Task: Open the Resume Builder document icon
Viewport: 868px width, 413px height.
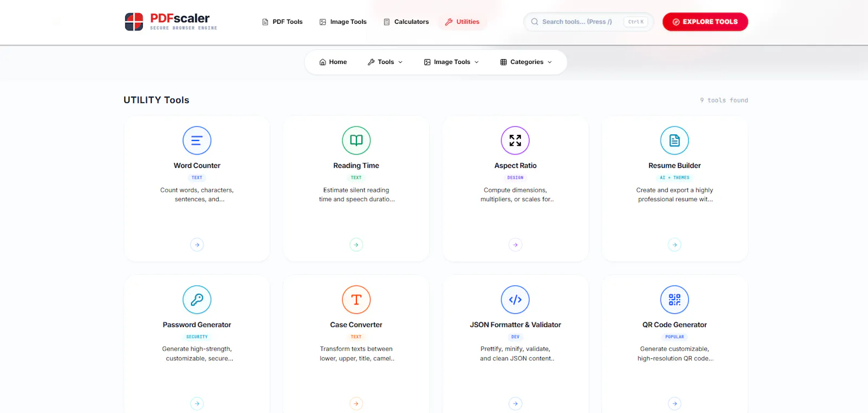Action: (675, 140)
